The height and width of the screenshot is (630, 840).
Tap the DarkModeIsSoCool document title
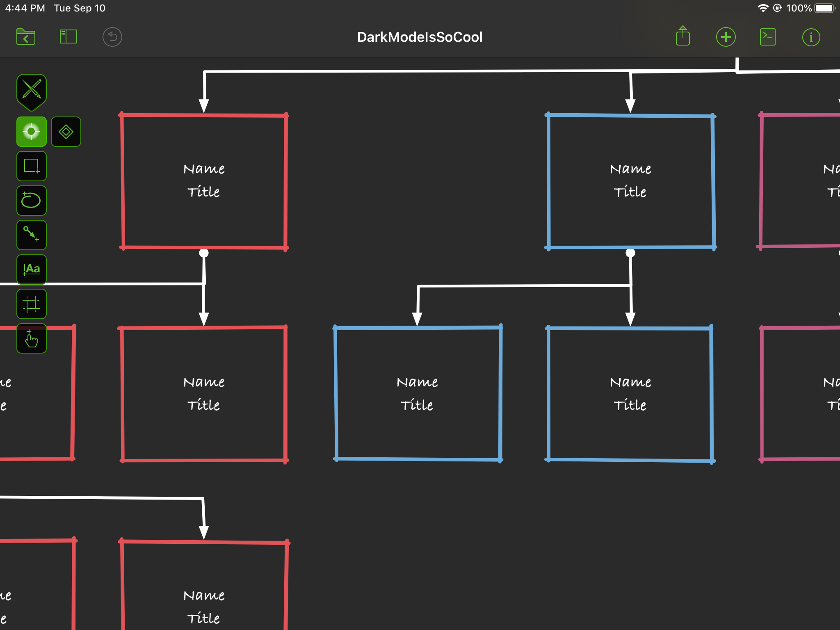[x=420, y=37]
